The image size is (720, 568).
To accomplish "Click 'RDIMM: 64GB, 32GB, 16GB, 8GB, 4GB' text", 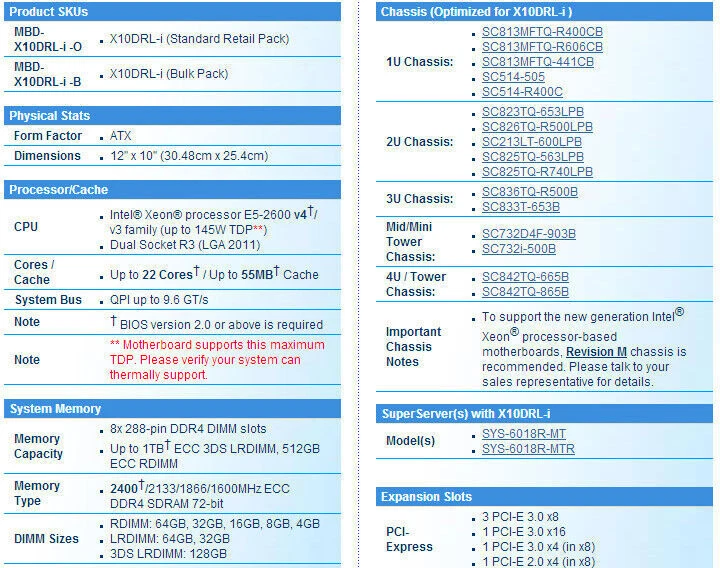I will pyautogui.click(x=214, y=524).
